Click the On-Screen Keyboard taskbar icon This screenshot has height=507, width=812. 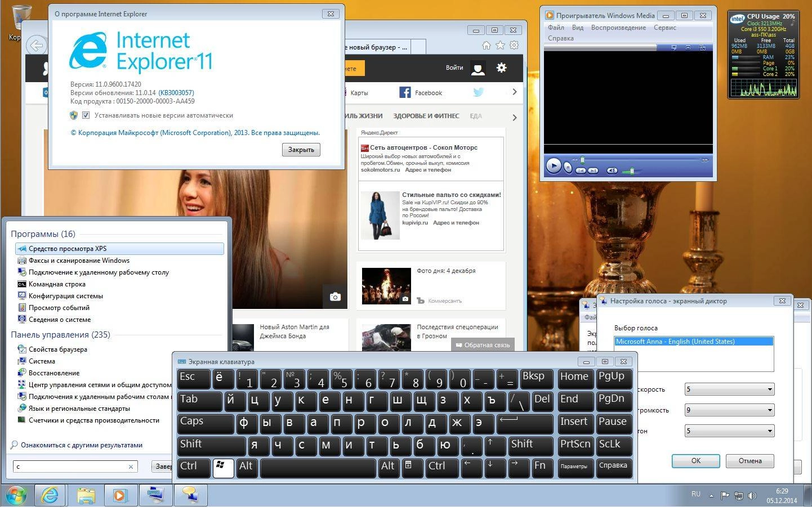click(155, 495)
